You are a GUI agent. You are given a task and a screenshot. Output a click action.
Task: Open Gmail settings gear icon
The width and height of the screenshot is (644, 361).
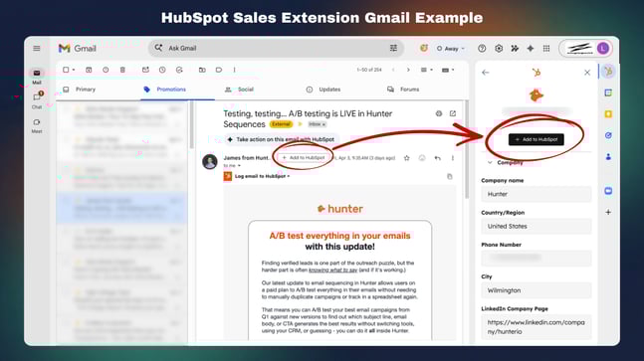[x=499, y=49]
